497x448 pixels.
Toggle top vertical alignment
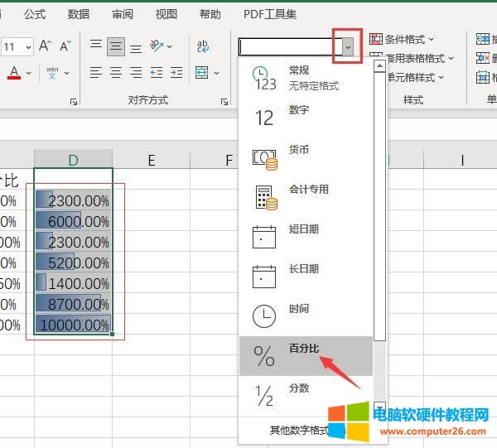click(97, 46)
